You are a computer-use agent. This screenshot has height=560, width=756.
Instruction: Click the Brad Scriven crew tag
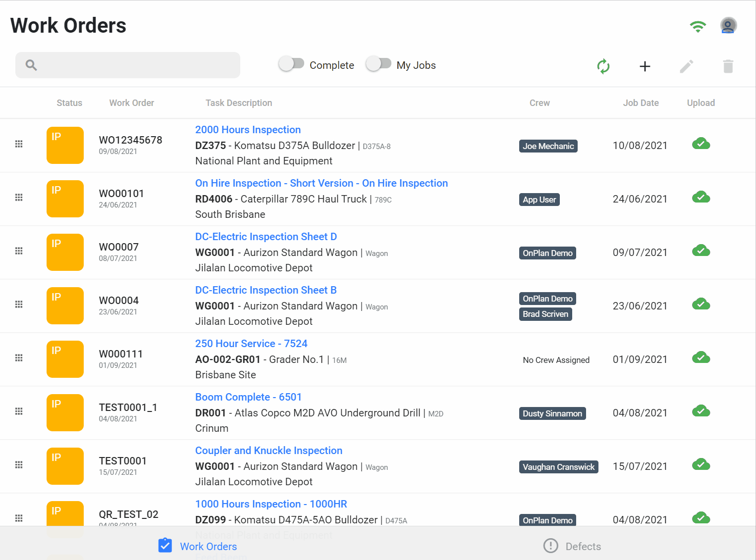coord(545,314)
